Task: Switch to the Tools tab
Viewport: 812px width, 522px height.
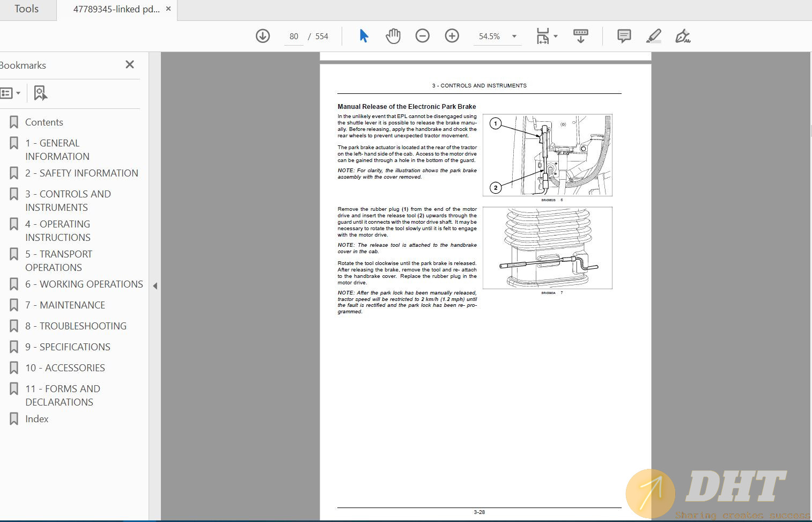Action: 27,9
